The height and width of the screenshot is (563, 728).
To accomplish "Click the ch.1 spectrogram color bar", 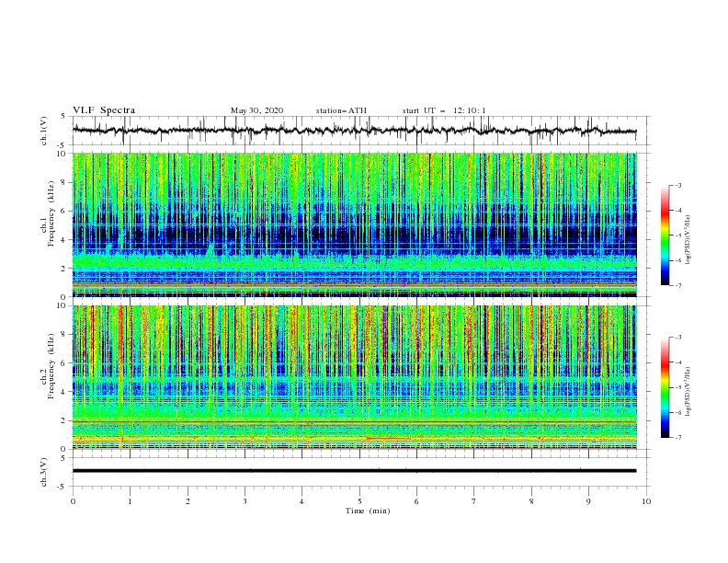I will pos(665,236).
